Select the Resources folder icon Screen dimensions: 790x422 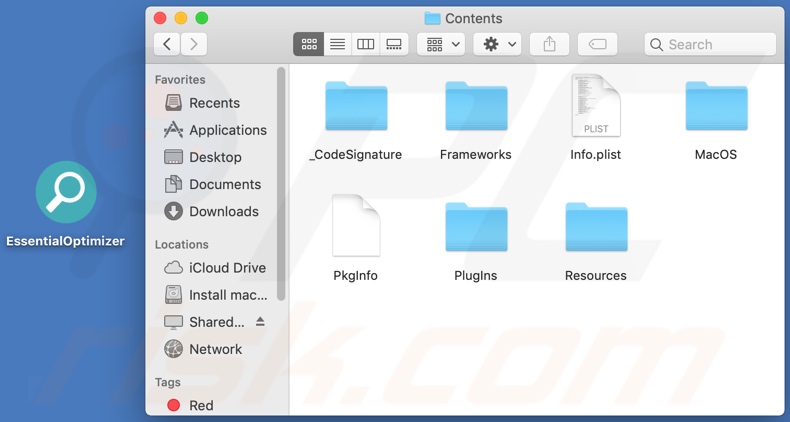[596, 227]
